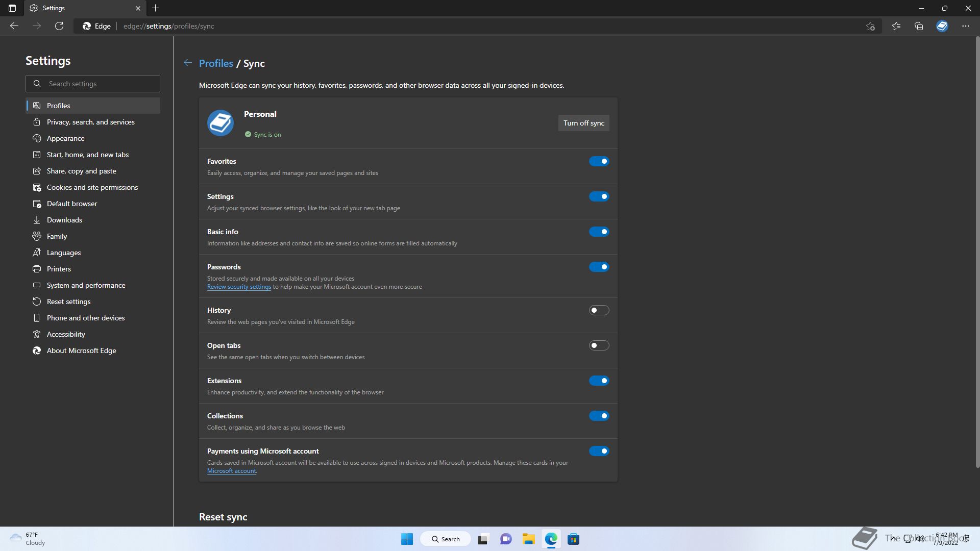Screen dimensions: 980x551
Task: Open the Collections toolbar icon
Action: point(919,26)
